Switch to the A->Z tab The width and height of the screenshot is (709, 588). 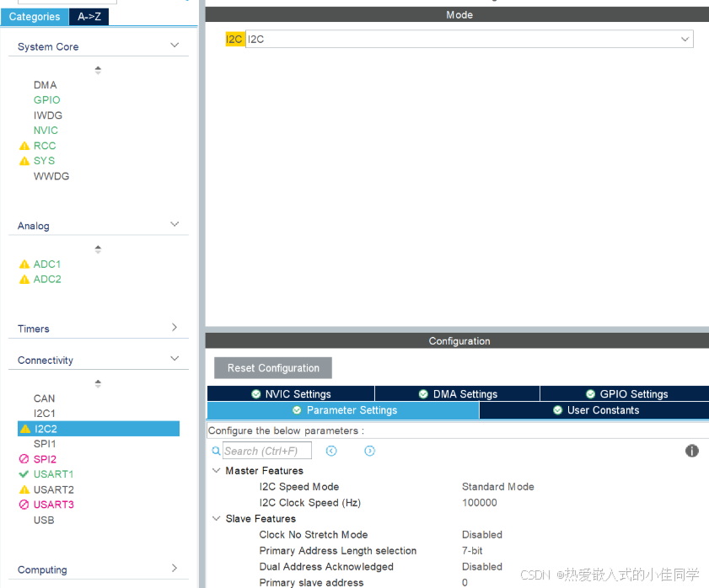click(x=89, y=17)
